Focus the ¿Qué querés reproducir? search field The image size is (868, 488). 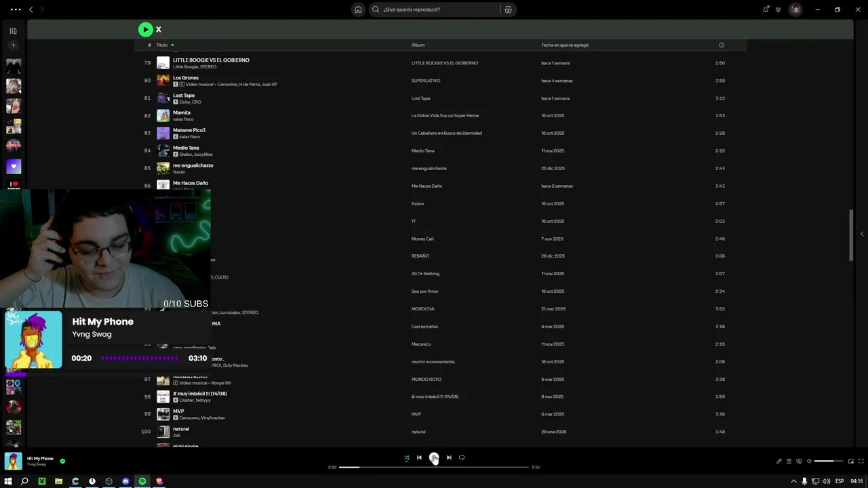pos(441,9)
